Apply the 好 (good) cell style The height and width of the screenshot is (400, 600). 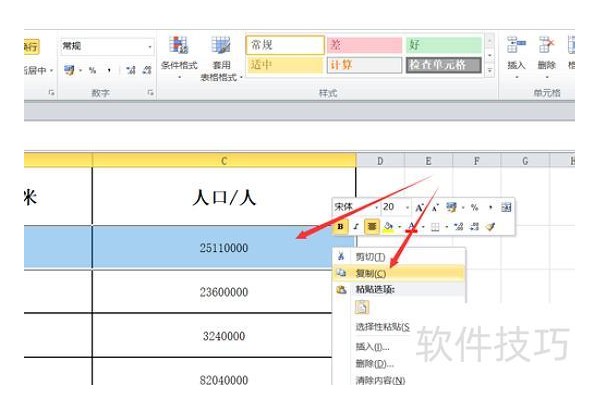click(443, 45)
